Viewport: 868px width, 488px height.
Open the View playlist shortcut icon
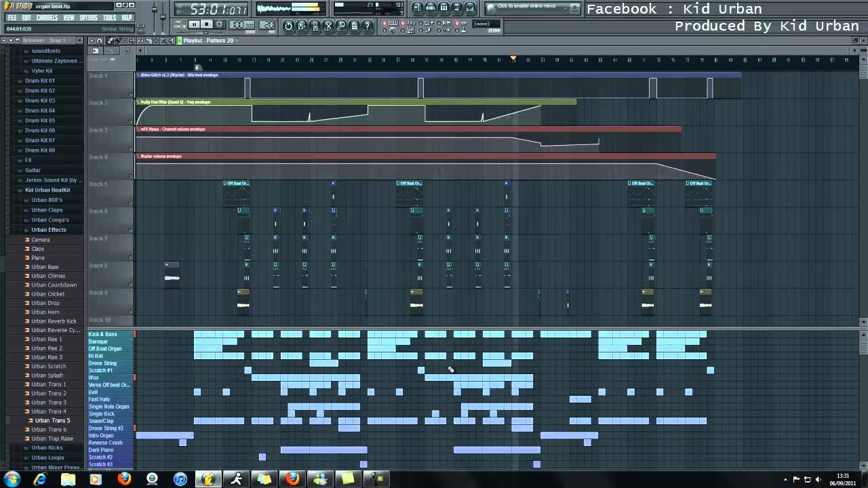417,7
